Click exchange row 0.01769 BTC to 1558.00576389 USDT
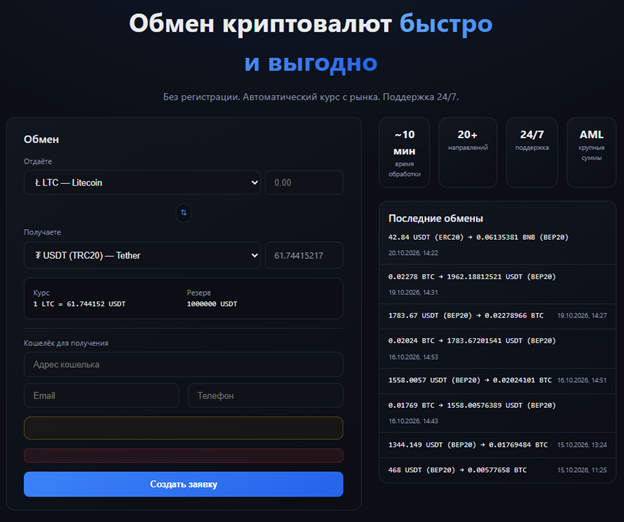The height and width of the screenshot is (522, 624). pos(497,413)
